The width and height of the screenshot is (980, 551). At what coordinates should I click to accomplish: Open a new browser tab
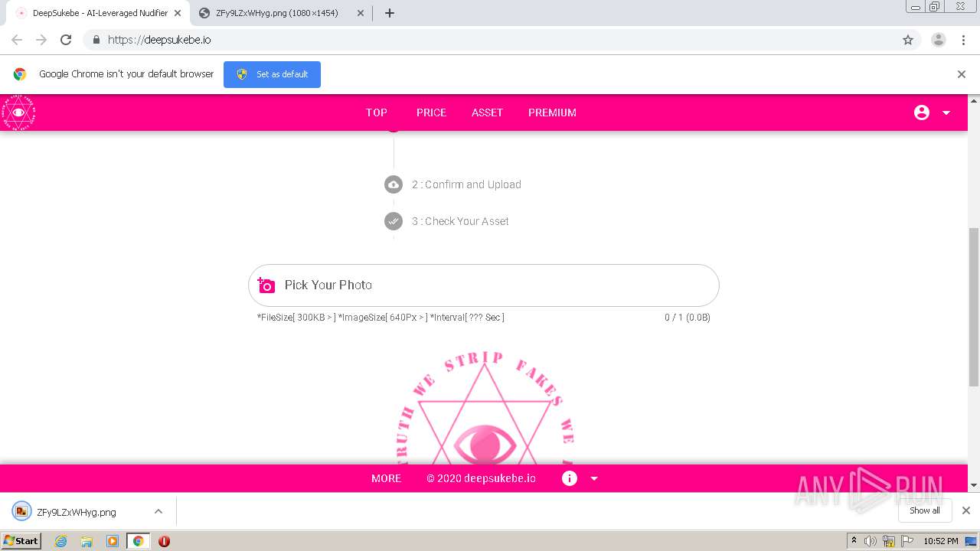tap(389, 13)
